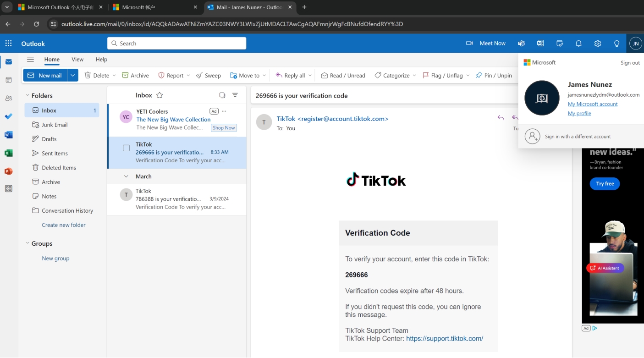Viewport: 644px width, 358px height.
Task: Open the Excel-style icon in header
Action: pos(540,43)
